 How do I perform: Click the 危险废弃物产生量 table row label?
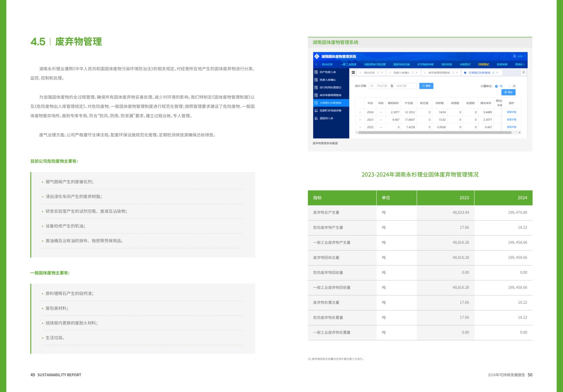(x=328, y=227)
